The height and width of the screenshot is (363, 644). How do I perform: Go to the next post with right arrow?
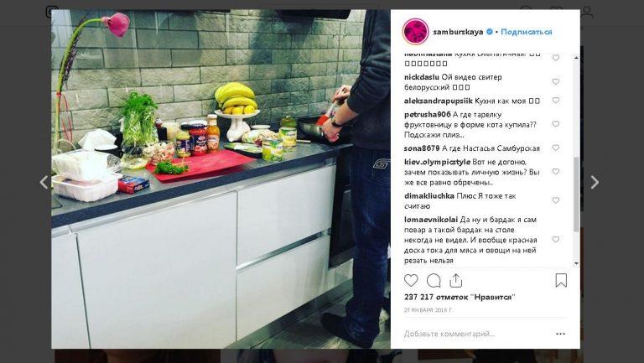pos(595,182)
